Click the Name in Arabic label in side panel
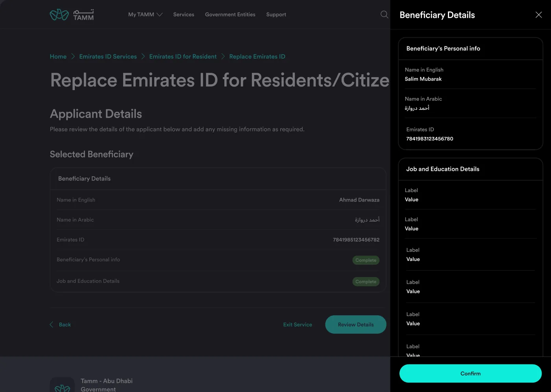551x392 pixels. coord(423,99)
